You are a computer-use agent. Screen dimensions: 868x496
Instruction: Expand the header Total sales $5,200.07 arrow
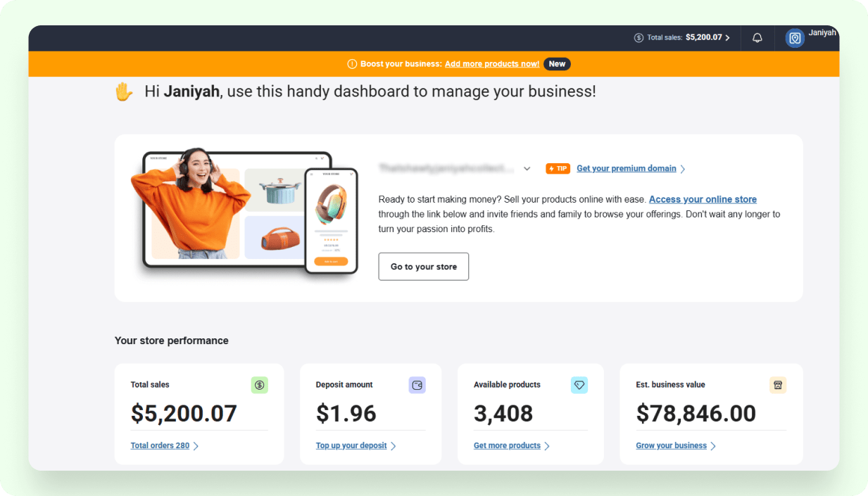coord(727,38)
